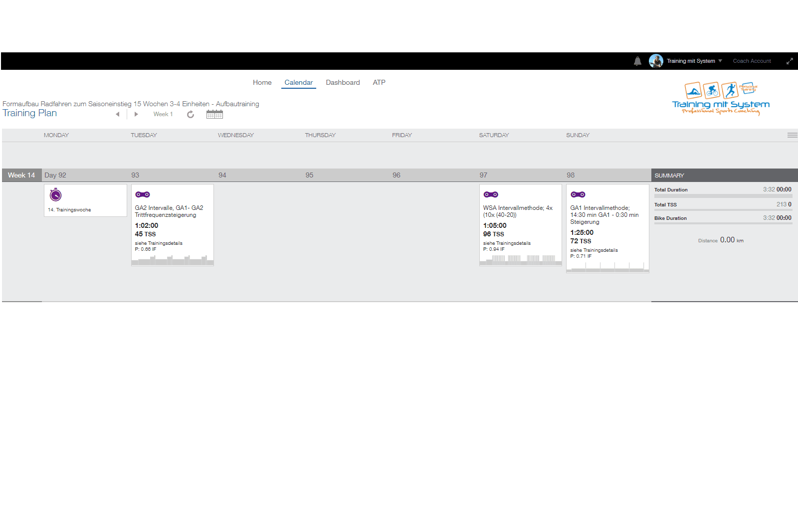Click the bike chain icon on Saturday workout
The width and height of the screenshot is (798, 532).
coord(491,194)
